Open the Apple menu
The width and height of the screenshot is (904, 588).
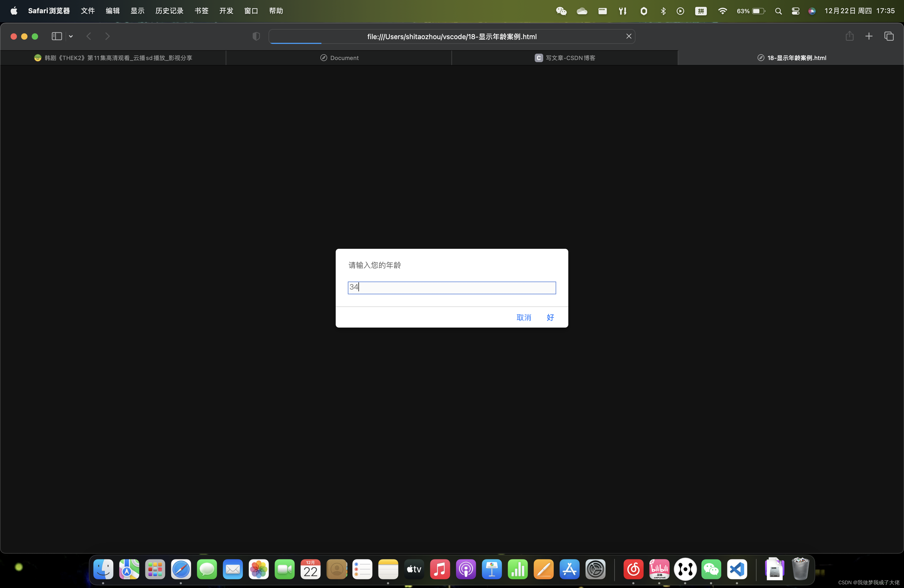[14, 11]
